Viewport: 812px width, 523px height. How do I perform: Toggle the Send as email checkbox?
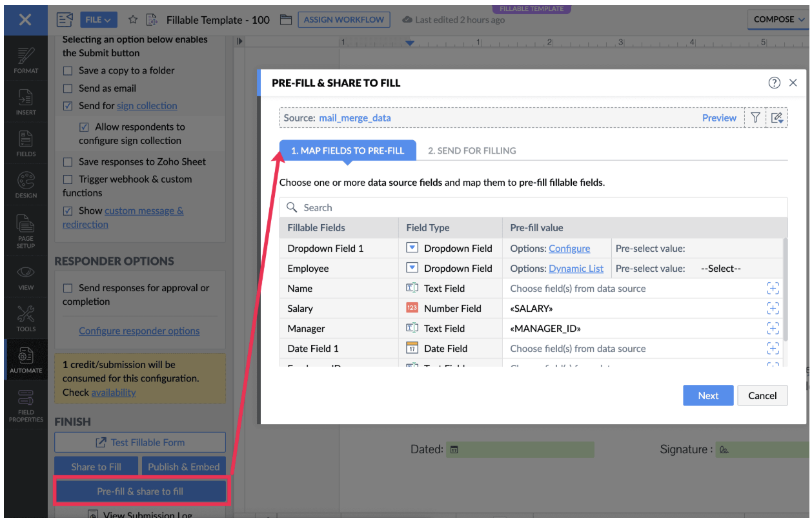(x=68, y=88)
